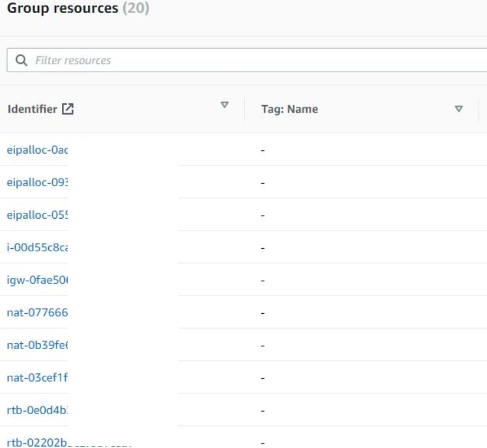
Task: Click the Group resources (20) heading
Action: click(x=78, y=8)
